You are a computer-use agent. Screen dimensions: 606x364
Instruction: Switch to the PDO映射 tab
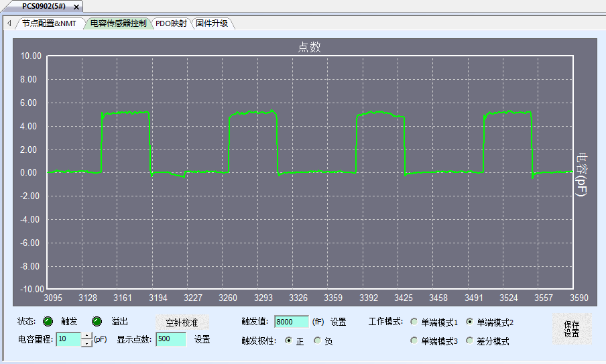click(x=171, y=23)
